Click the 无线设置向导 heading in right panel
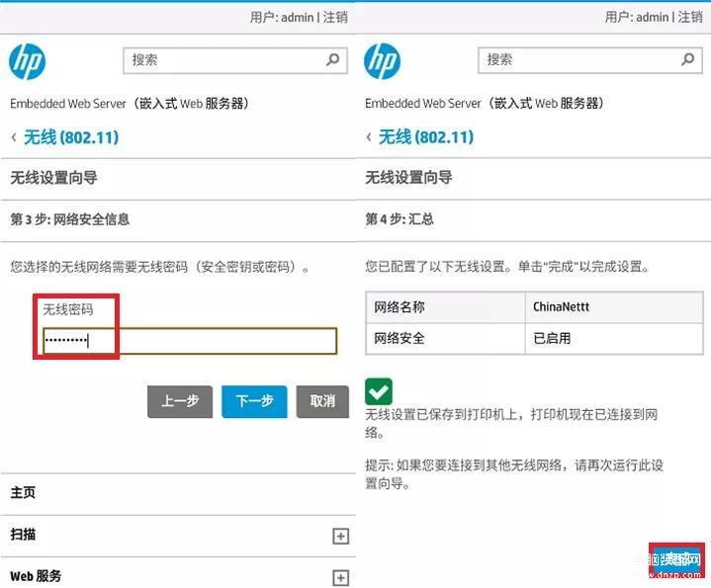The height and width of the screenshot is (588, 711). click(408, 177)
